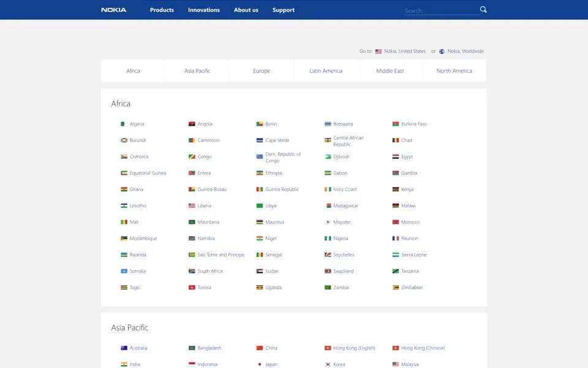Switch to the Latin America tab
588x368 pixels.
[325, 71]
